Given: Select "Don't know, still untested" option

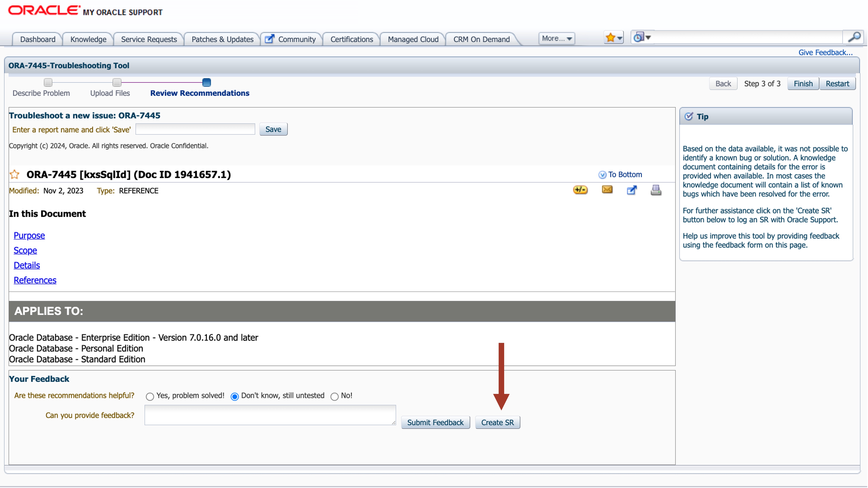Looking at the screenshot, I should 235,397.
